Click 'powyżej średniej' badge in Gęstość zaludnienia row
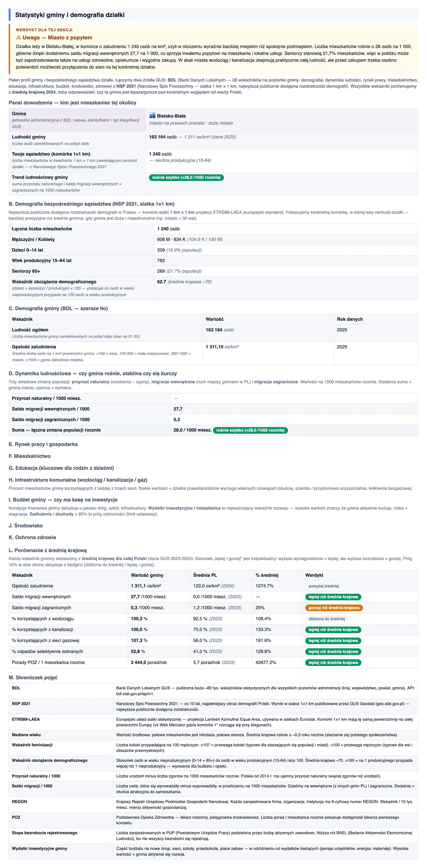Image resolution: width=427 pixels, height=868 pixels. pyautogui.click(x=324, y=586)
